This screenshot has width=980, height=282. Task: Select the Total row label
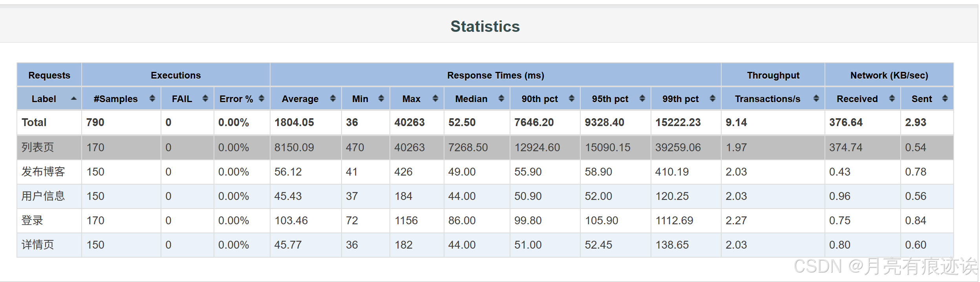34,123
